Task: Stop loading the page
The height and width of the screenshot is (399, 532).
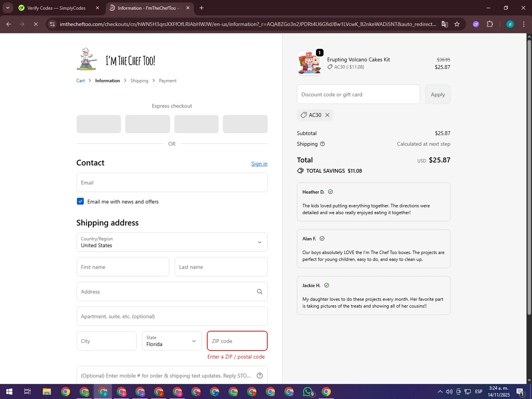Action: tap(36, 24)
